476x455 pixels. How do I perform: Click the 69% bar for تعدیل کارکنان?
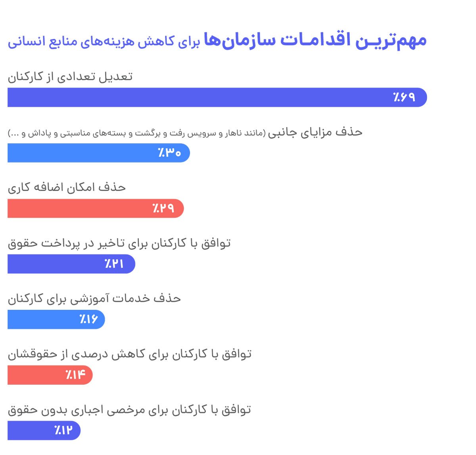point(217,97)
